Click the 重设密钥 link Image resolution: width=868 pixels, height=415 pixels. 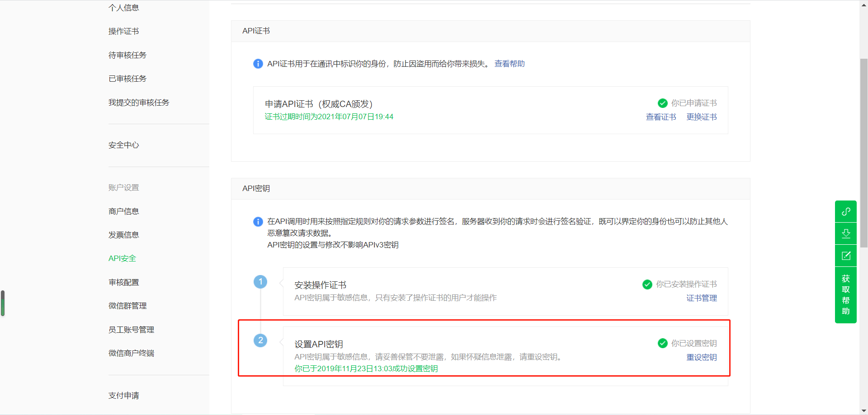tap(702, 357)
